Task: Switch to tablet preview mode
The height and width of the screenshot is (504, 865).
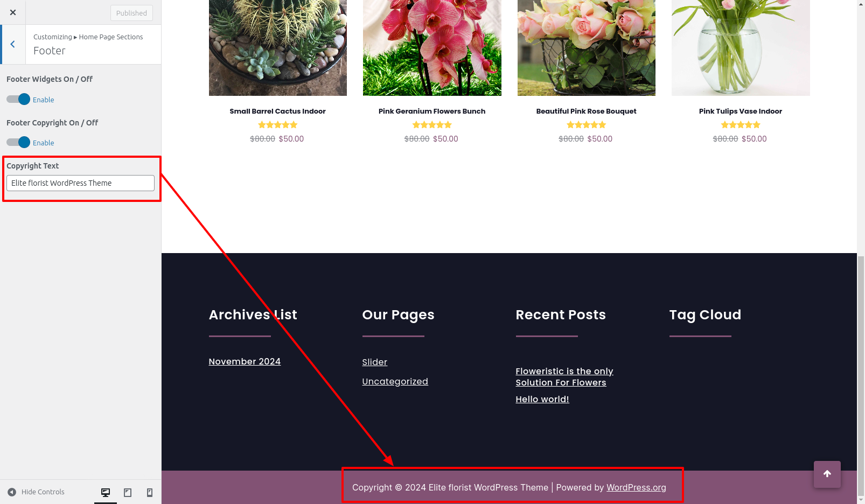Action: pyautogui.click(x=128, y=492)
